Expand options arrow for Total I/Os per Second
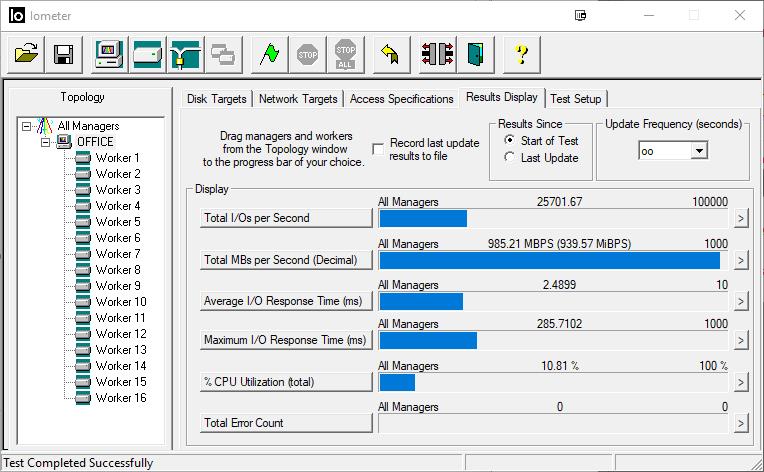 [x=740, y=219]
